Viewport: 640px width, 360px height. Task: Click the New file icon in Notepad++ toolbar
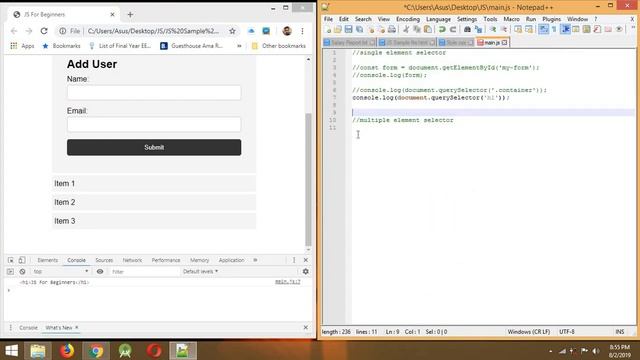pos(328,29)
